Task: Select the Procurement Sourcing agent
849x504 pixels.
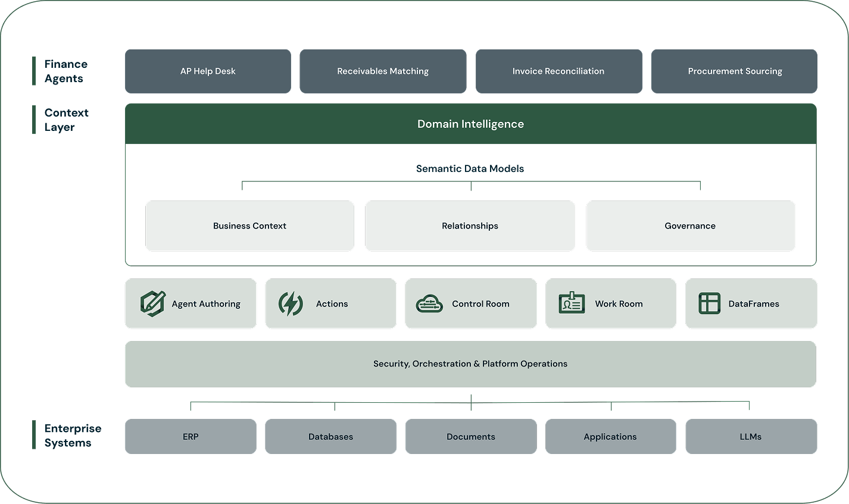Action: 734,71
